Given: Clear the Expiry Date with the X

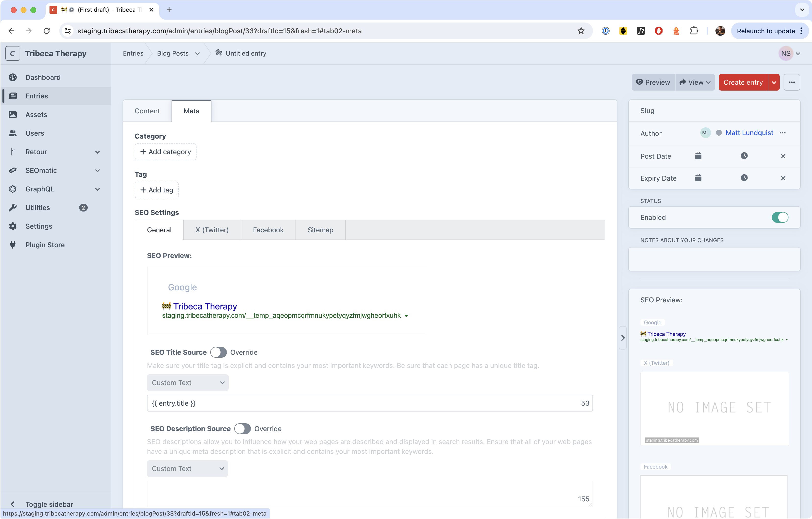Looking at the screenshot, I should click(x=783, y=178).
